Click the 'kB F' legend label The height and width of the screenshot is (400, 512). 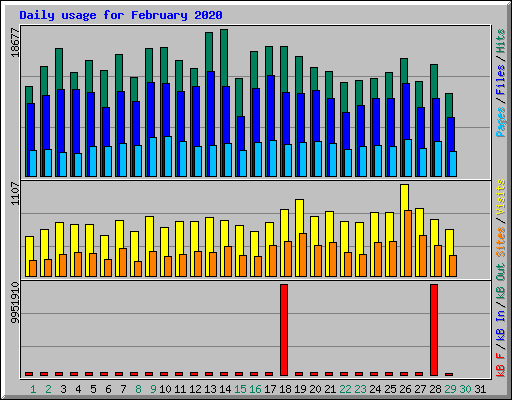[x=501, y=365]
